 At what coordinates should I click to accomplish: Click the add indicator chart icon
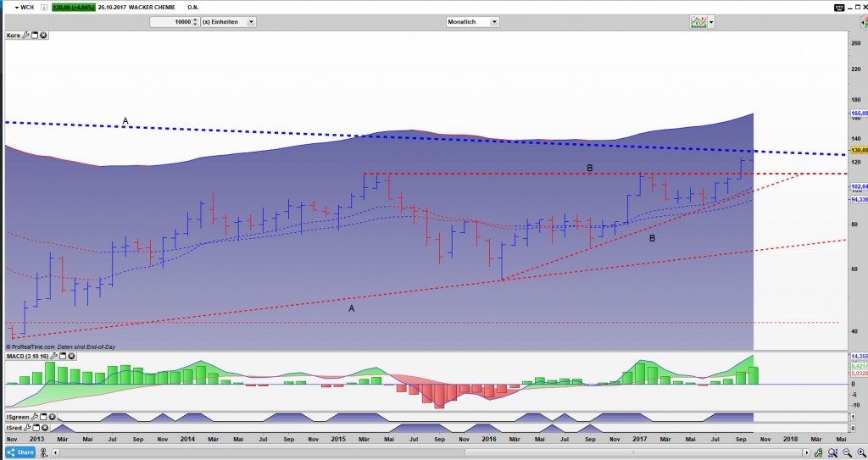pyautogui.click(x=698, y=22)
